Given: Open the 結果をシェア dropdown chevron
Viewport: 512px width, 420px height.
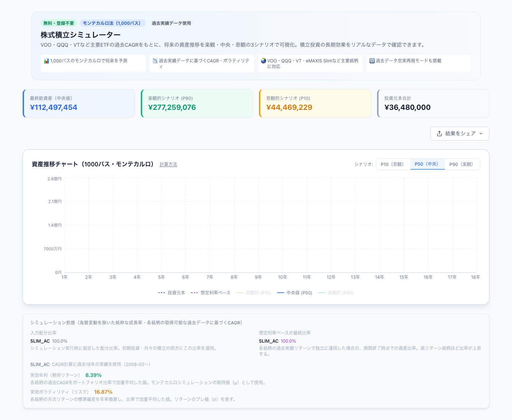Looking at the screenshot, I should pyautogui.click(x=481, y=134).
